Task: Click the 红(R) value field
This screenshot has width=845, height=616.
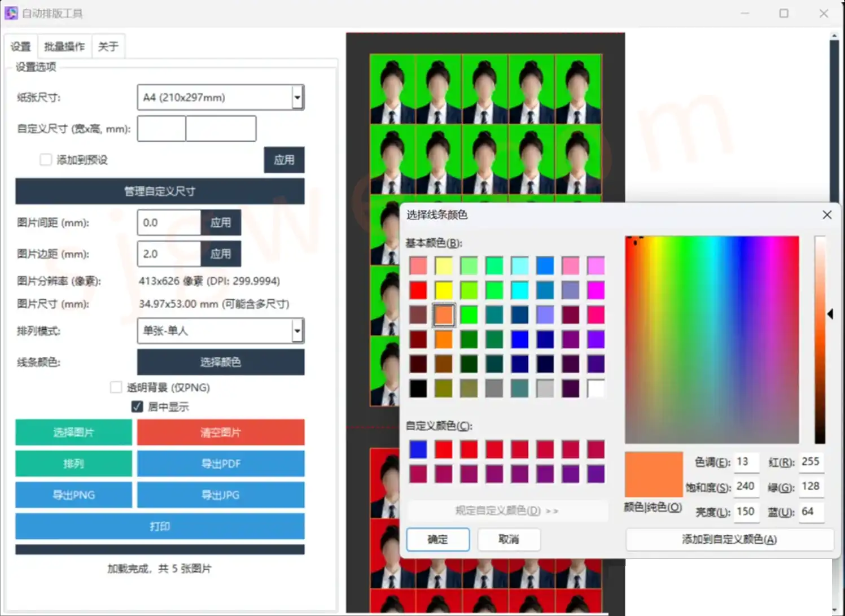Action: pyautogui.click(x=811, y=462)
